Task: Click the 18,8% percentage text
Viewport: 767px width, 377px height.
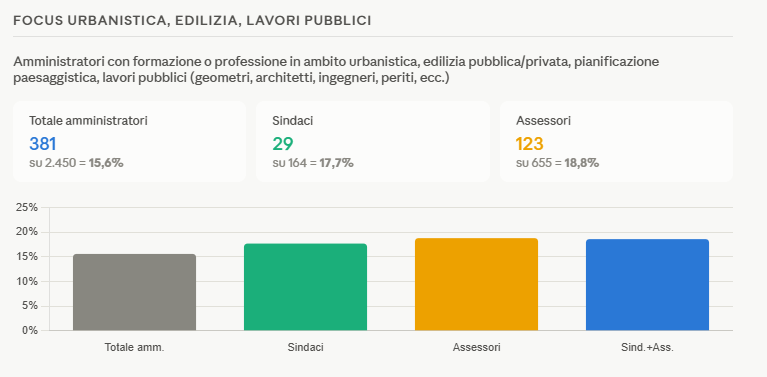Action: (x=582, y=163)
